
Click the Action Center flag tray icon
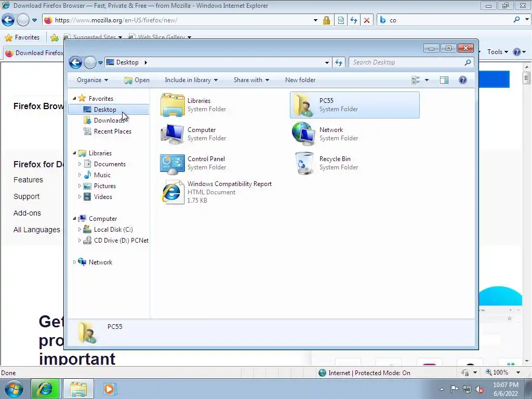point(454,389)
